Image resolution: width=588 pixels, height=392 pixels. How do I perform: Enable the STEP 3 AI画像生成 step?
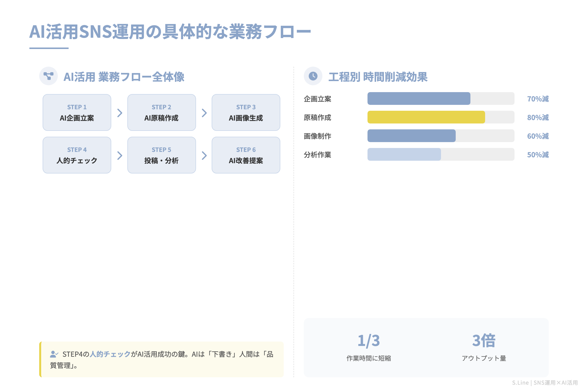[x=246, y=112]
